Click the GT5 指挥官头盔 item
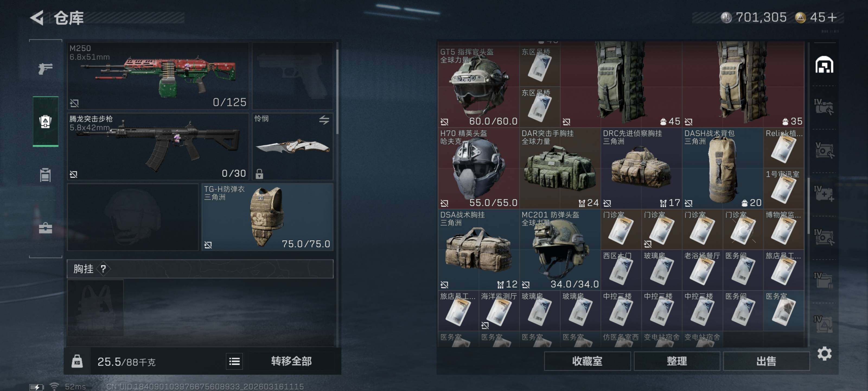Image resolution: width=868 pixels, height=391 pixels. 478,86
